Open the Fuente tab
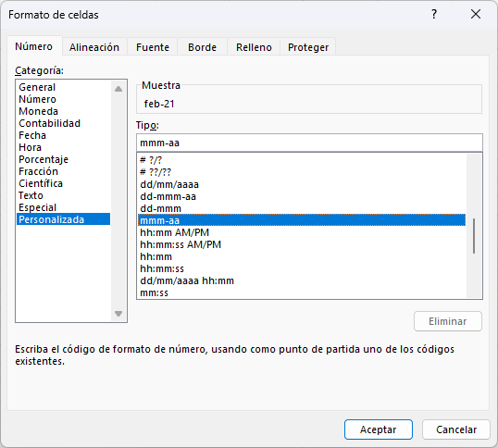The width and height of the screenshot is (498, 448). click(153, 47)
